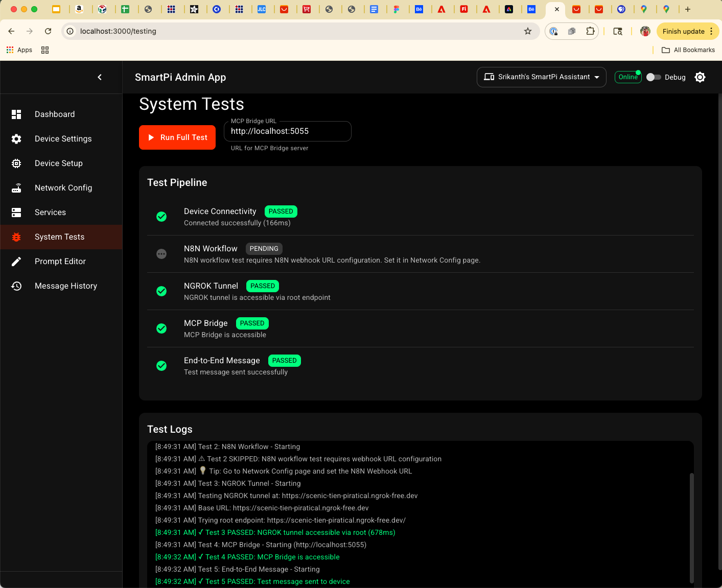
Task: Open the Prompt Editor pencil icon
Action: point(16,261)
